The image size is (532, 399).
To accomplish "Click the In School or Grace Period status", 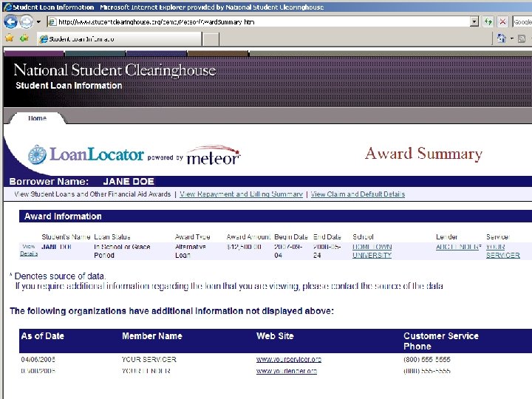I will click(x=122, y=251).
